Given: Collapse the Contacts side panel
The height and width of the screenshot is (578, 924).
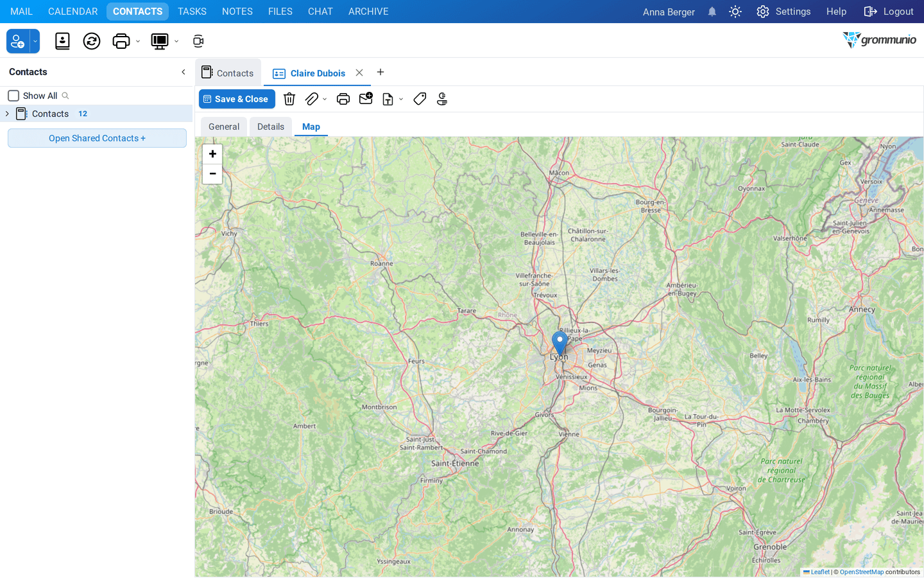Looking at the screenshot, I should [x=184, y=72].
